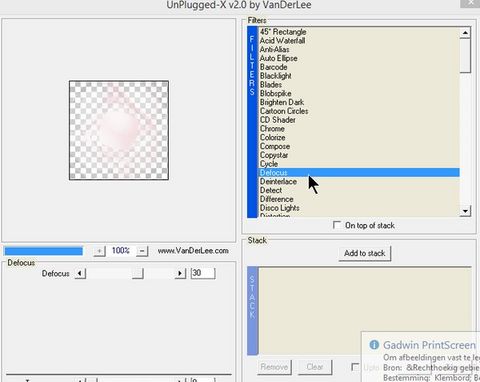Viewport: 480px width, 382px height.
Task: Click the Add to stack button
Action: point(365,253)
